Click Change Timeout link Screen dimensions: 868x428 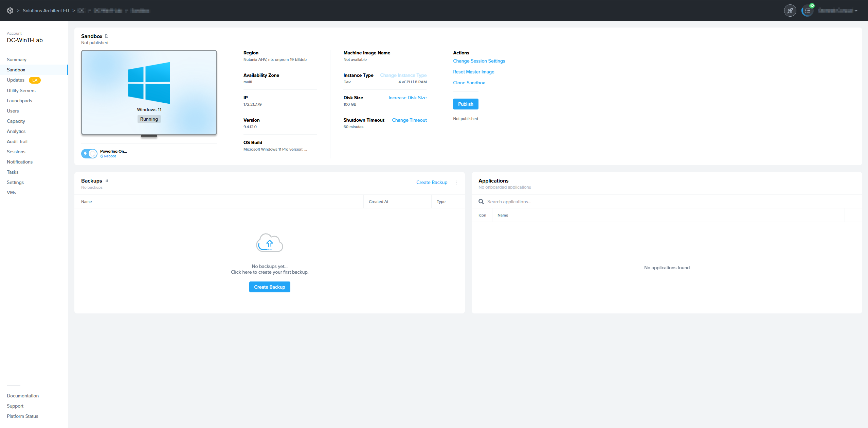[409, 120]
